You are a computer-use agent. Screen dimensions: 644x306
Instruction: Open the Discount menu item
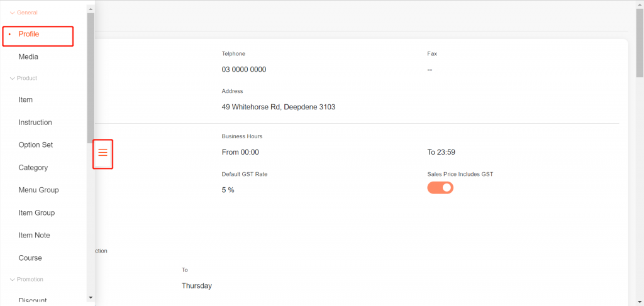tap(33, 300)
